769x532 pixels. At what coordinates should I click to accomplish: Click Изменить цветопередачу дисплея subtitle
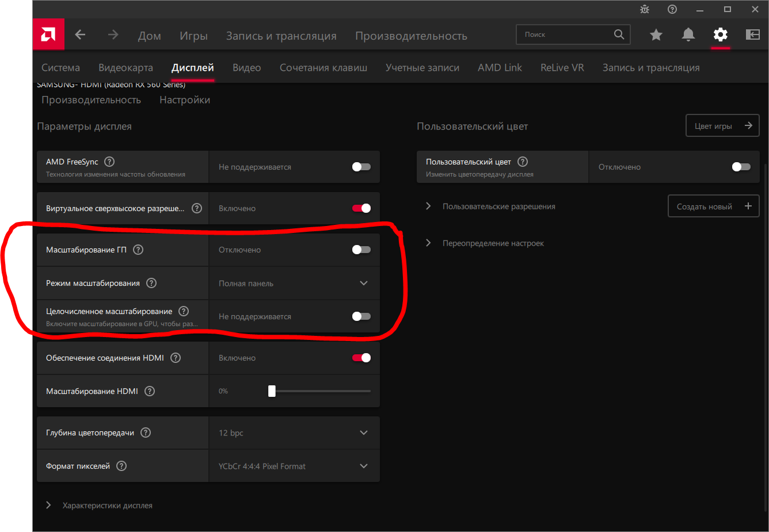pos(479,174)
